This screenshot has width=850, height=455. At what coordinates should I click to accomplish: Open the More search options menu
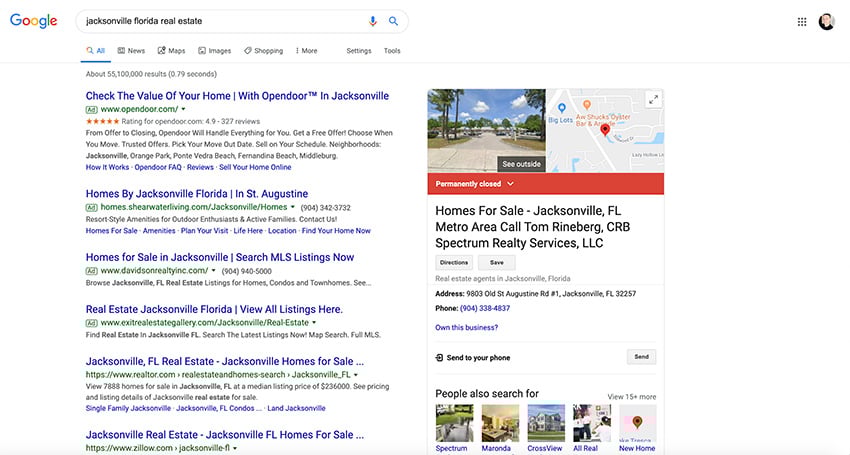pyautogui.click(x=306, y=50)
